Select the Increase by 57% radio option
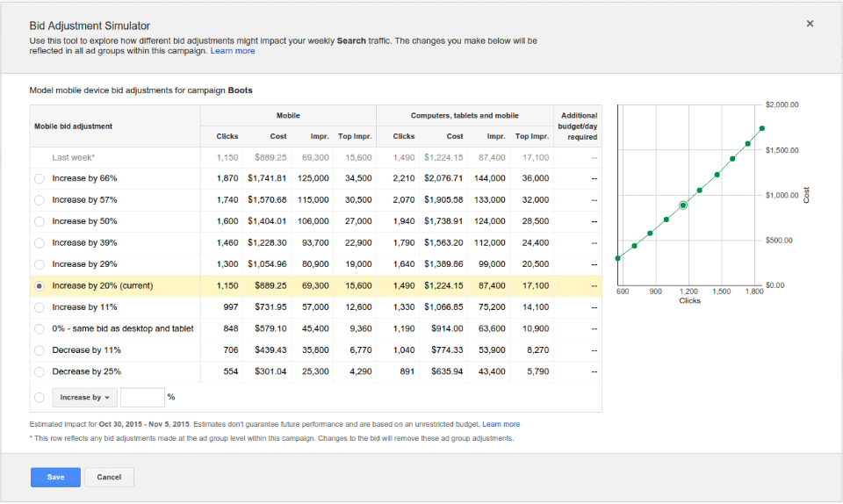Viewport: 843px width, 504px height. 40,200
